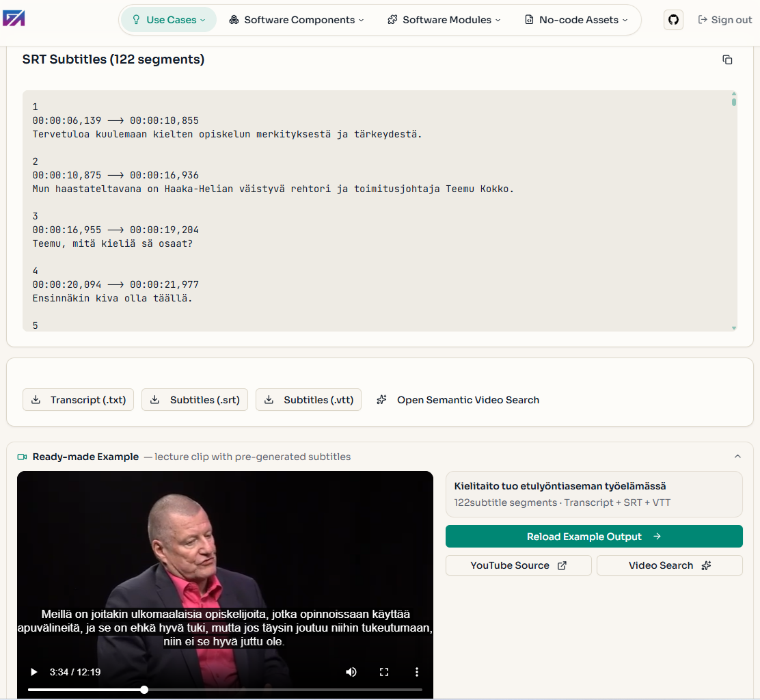Click the video playhead knob
Screen dimensions: 760x700
(144, 690)
